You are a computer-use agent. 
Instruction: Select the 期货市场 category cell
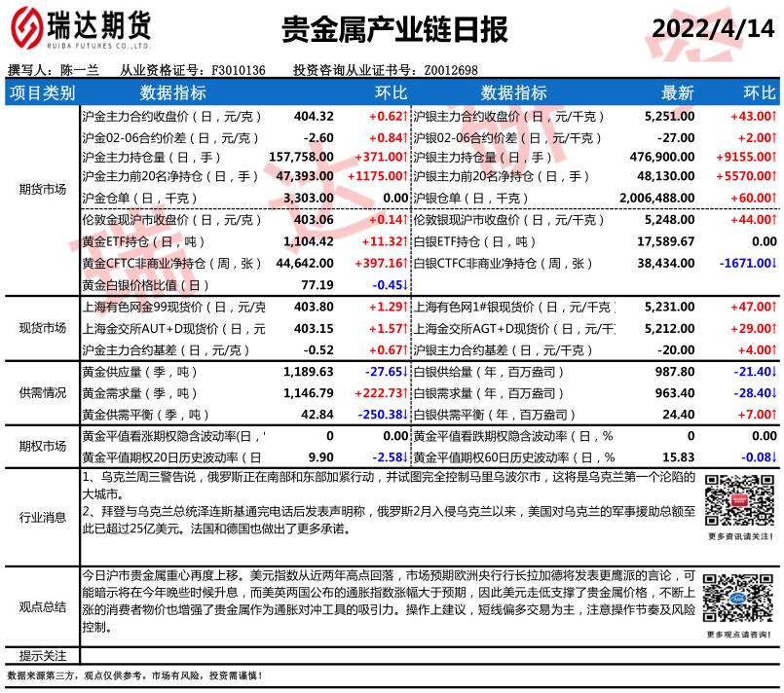pos(41,189)
